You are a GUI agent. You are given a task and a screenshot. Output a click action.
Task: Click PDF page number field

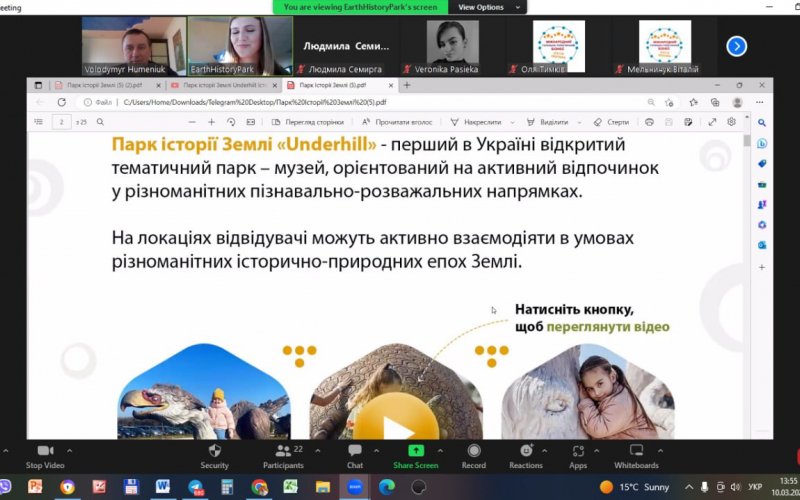point(62,122)
